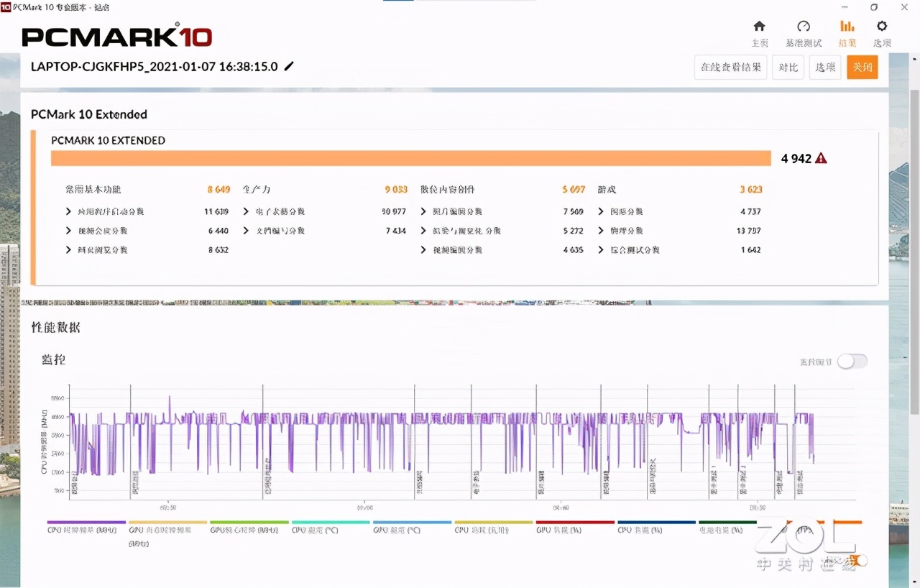The width and height of the screenshot is (920, 588).
Task: Toggle the green GPU core clock legend
Action: click(x=249, y=528)
